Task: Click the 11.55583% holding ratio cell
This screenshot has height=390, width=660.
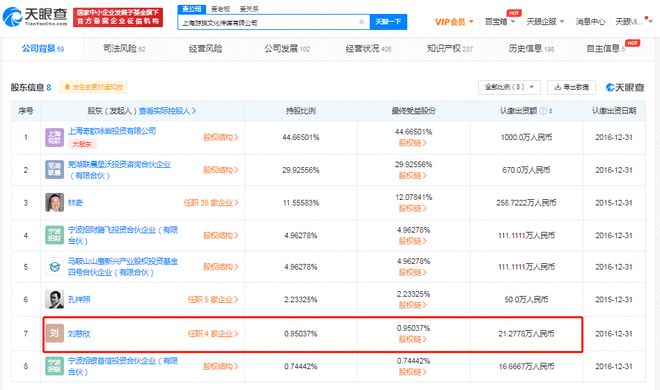Action: click(x=301, y=203)
